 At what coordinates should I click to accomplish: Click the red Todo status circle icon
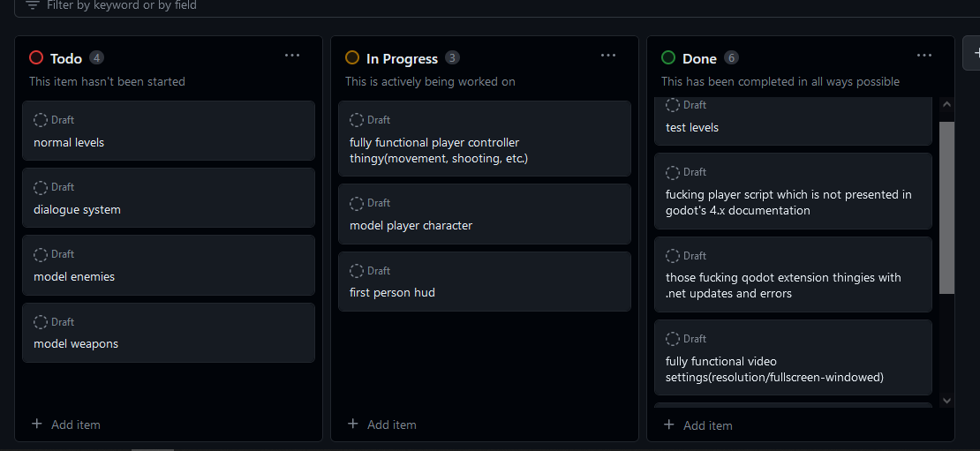[x=36, y=58]
